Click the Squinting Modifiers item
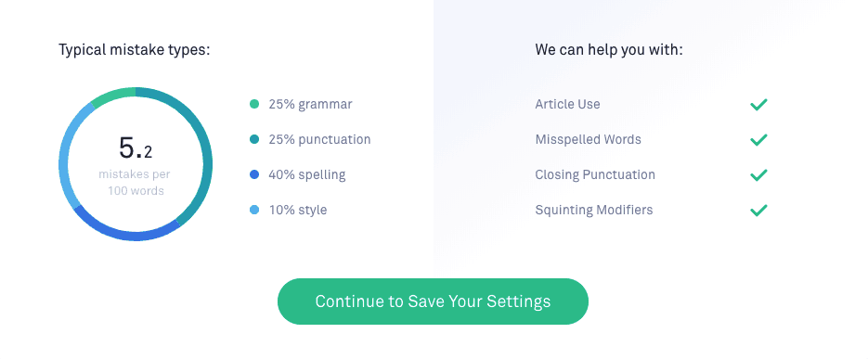 coord(594,211)
